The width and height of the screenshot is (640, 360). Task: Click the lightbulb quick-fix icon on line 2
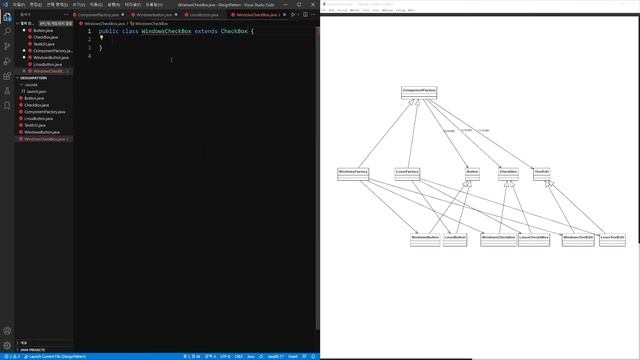[101, 38]
